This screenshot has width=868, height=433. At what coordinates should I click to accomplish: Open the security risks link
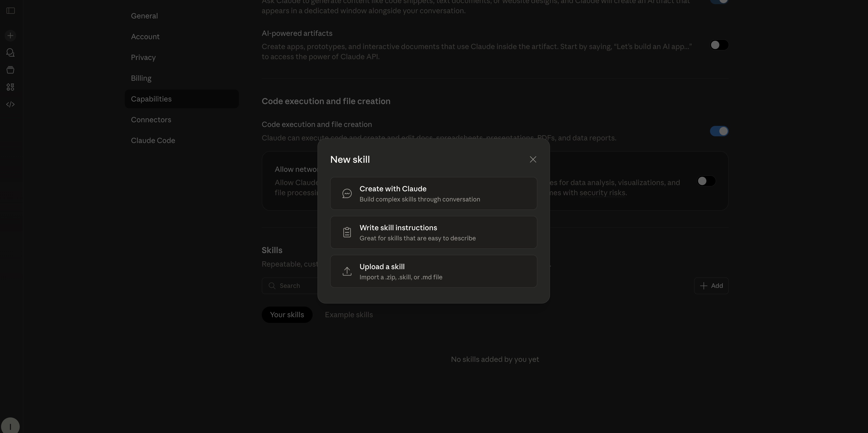602,193
